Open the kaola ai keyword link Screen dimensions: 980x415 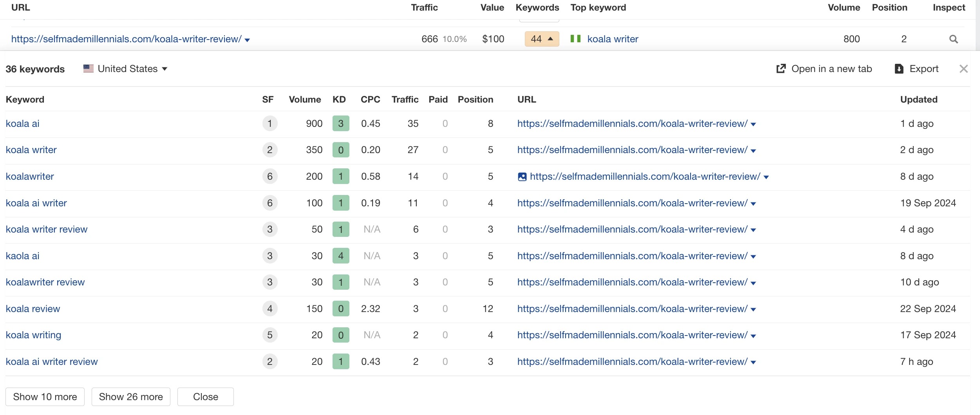[22, 256]
